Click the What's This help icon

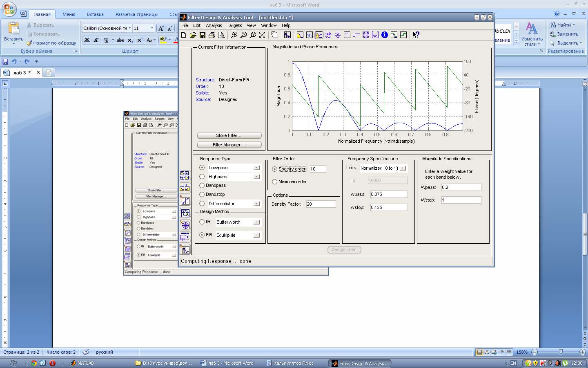[x=416, y=35]
